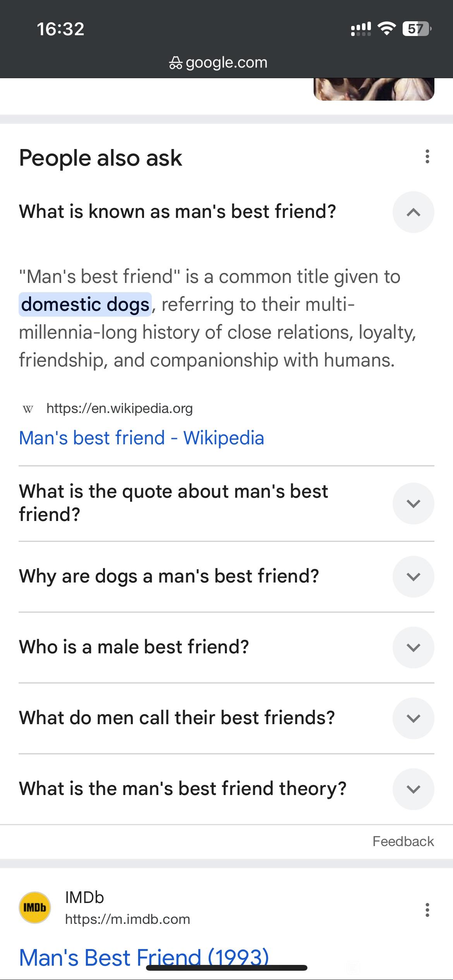Viewport: 453px width, 980px height.
Task: Open IMDb result three-dot options menu
Action: tap(427, 910)
